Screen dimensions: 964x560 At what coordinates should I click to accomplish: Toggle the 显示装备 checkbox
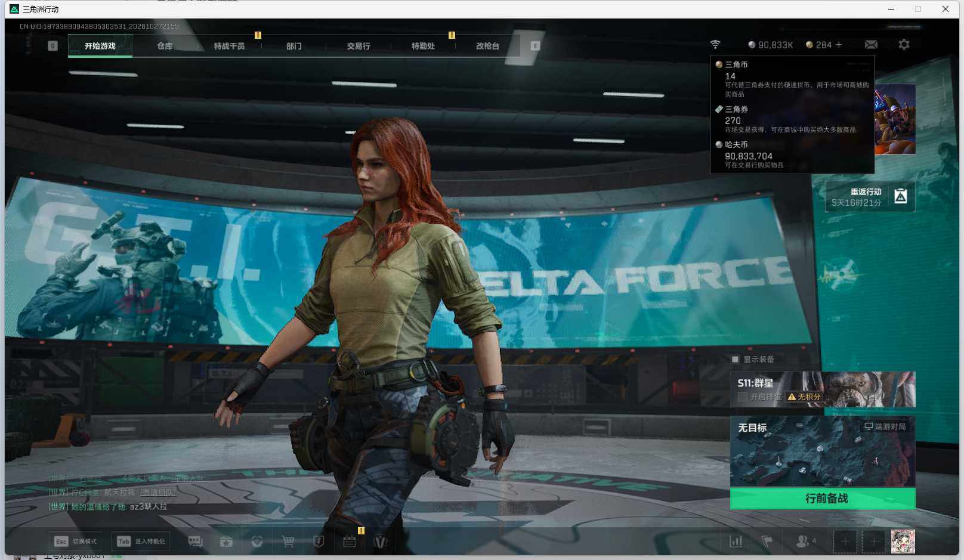pyautogui.click(x=735, y=359)
